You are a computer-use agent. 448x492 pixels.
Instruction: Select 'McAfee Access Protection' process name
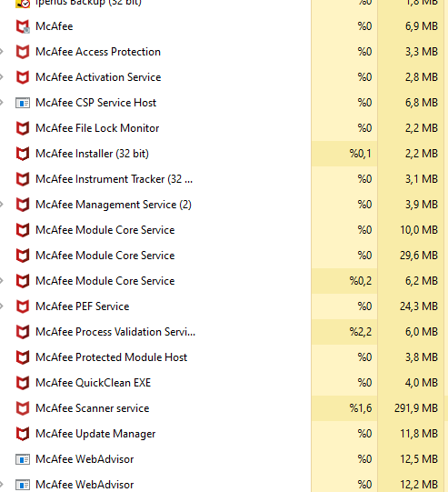click(98, 52)
